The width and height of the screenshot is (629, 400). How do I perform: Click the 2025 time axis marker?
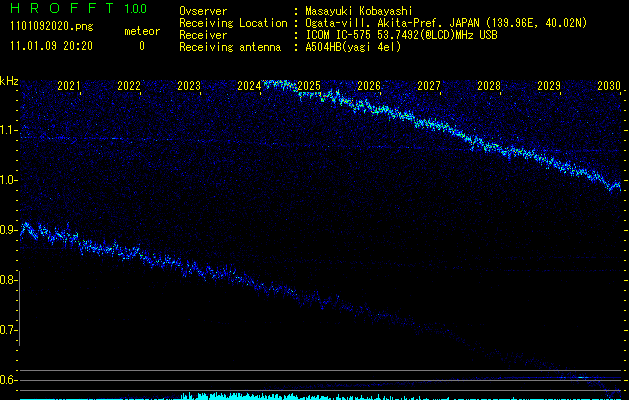pos(309,85)
